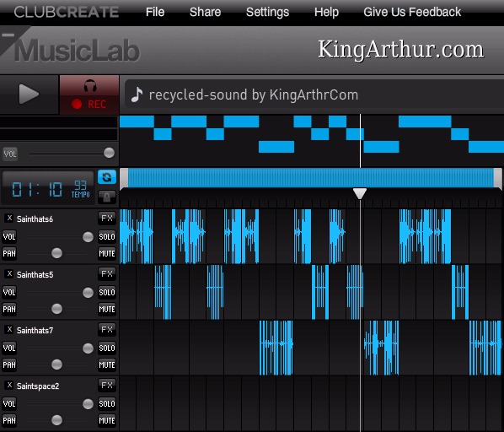Open the Settings menu
504x432 pixels.
(x=267, y=12)
